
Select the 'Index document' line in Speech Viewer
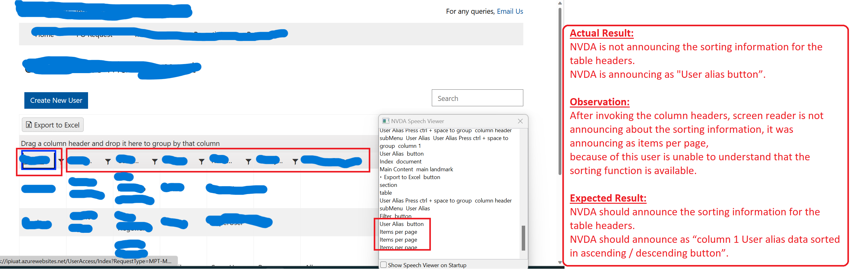[400, 162]
